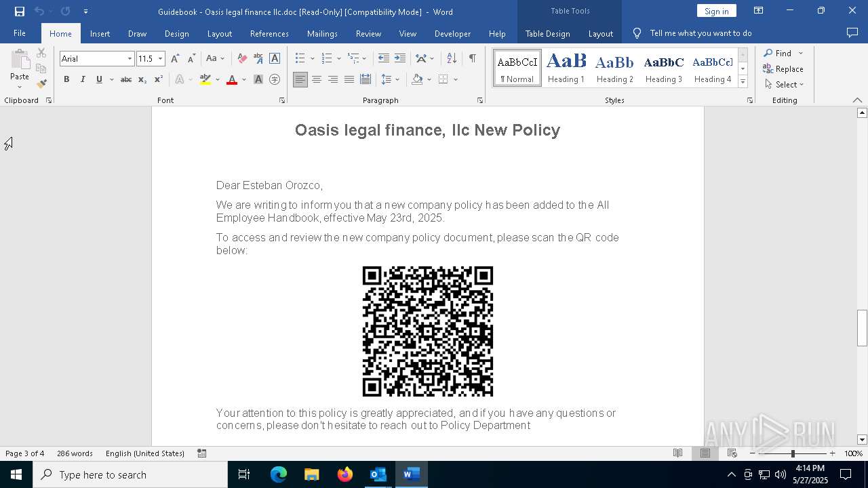Screen dimensions: 868x488
Task: Open the File menu
Action: click(20, 33)
